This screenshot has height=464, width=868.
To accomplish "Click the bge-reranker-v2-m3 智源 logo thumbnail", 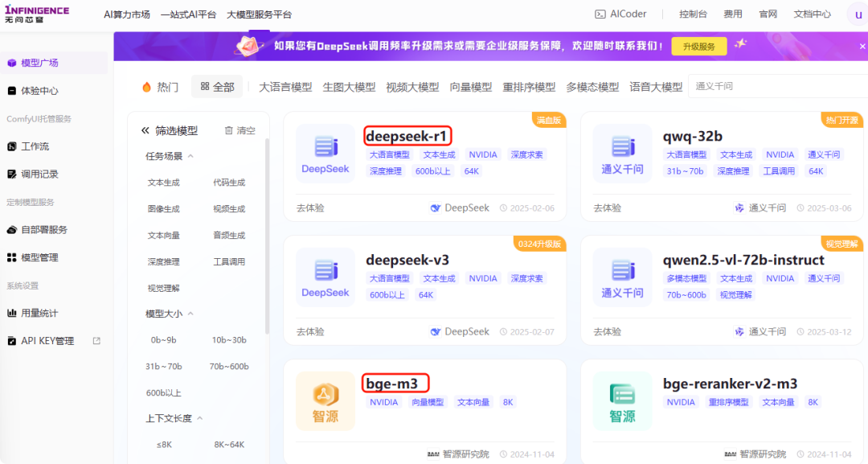I will pyautogui.click(x=622, y=401).
